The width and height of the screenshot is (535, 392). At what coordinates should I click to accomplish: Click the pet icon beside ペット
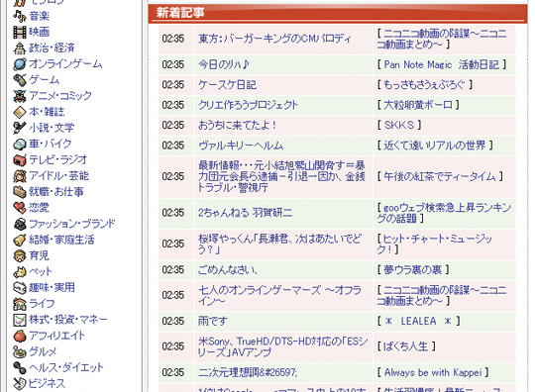(20, 271)
